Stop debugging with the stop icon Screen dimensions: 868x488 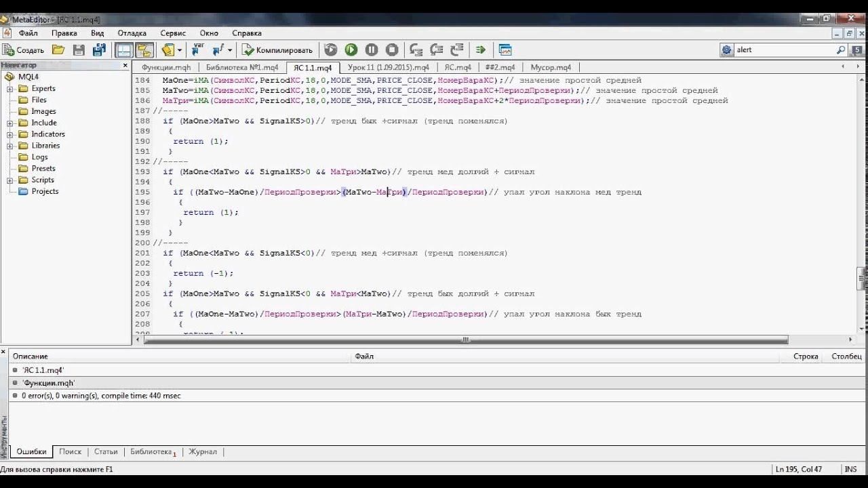click(392, 49)
